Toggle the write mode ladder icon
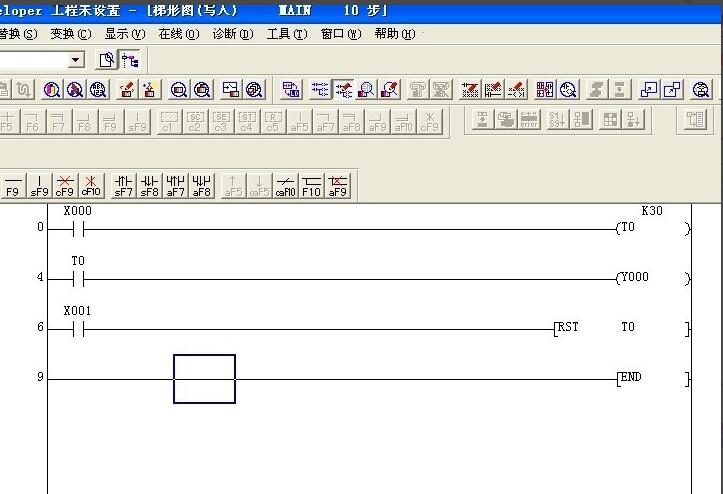 (x=344, y=89)
